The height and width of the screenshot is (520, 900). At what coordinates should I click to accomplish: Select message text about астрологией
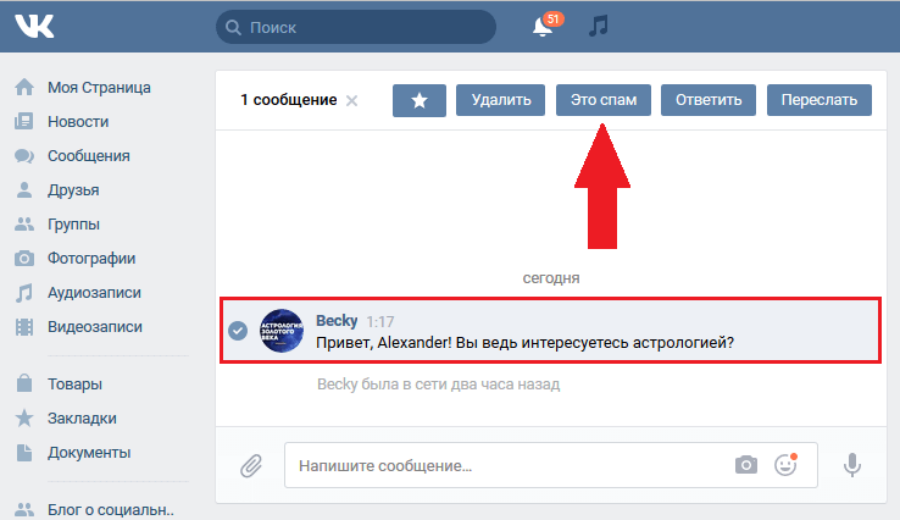pos(525,343)
